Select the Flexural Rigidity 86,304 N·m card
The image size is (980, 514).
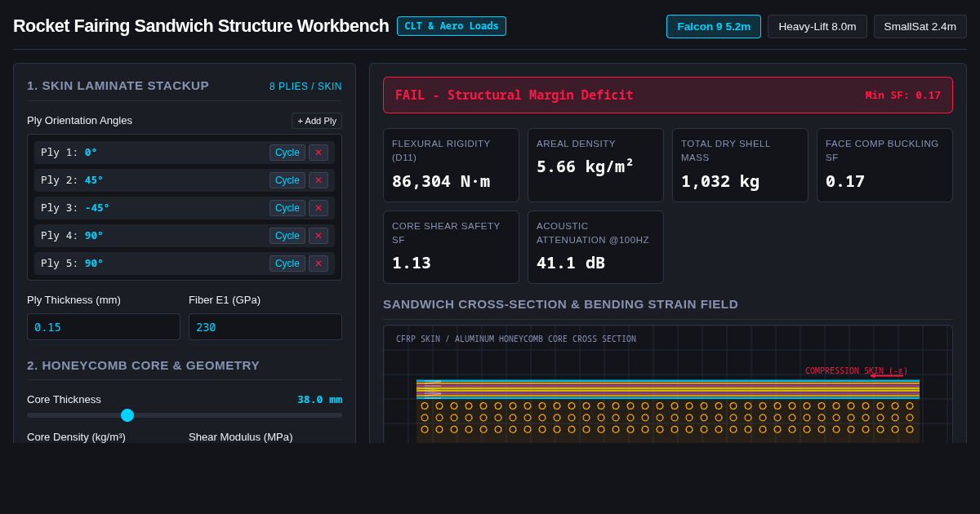pos(451,165)
